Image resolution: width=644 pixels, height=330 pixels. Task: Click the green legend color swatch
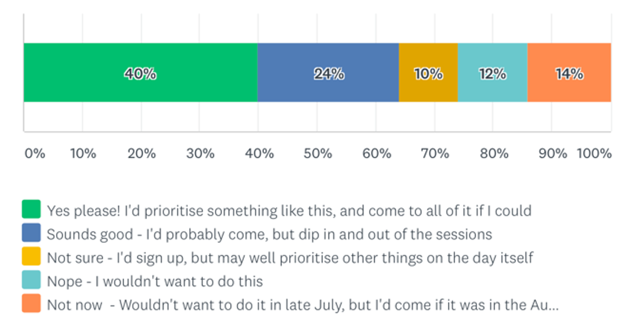31,209
